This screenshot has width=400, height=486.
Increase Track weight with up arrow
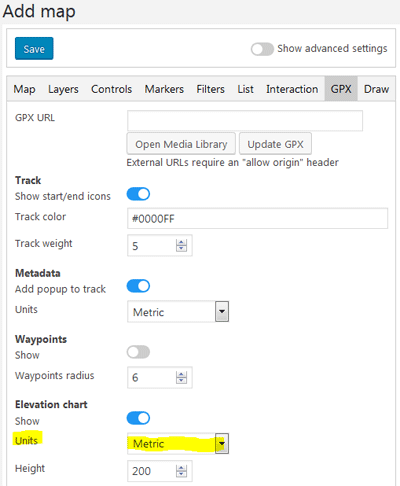click(181, 242)
